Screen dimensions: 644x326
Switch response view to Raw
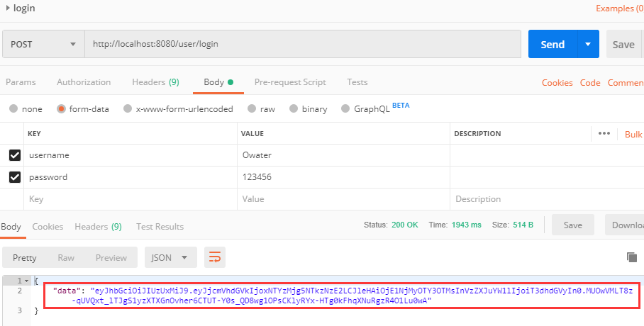pos(66,257)
